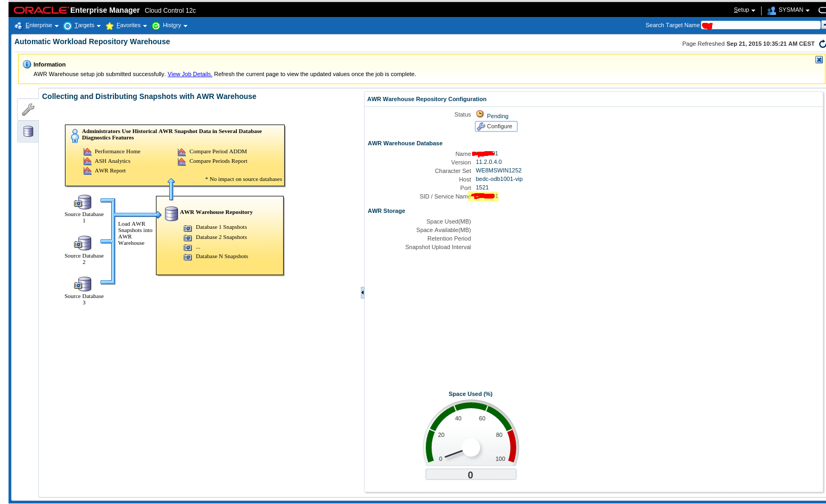Click the AWR Warehouse Database section heading
Viewport: 826px width, 504px height.
tap(405, 143)
